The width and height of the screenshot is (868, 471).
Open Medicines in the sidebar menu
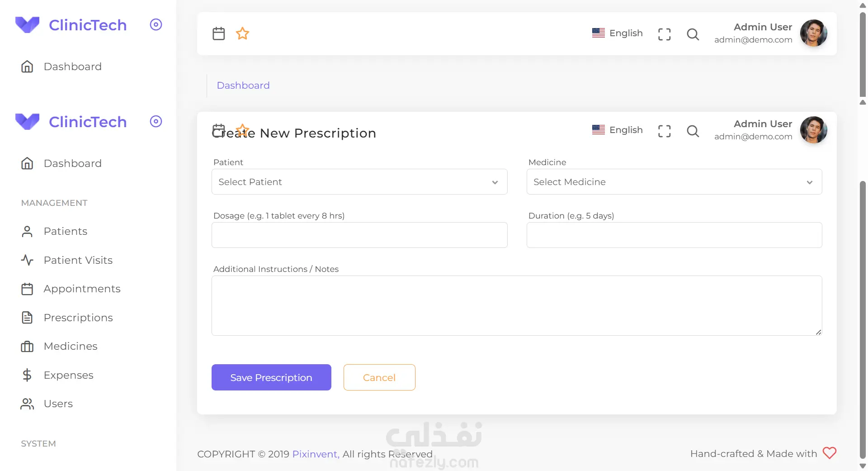[71, 346]
